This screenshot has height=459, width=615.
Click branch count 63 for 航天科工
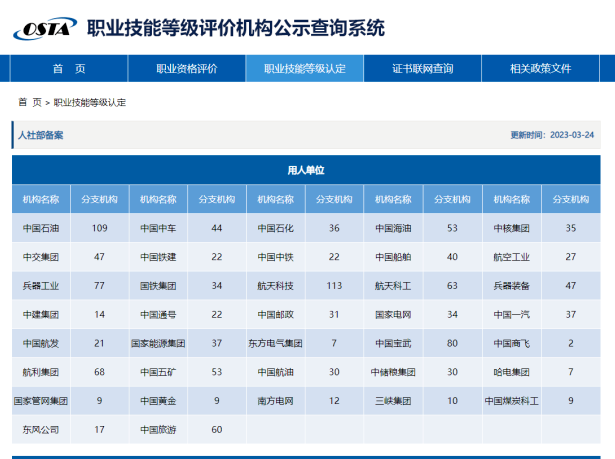point(452,286)
